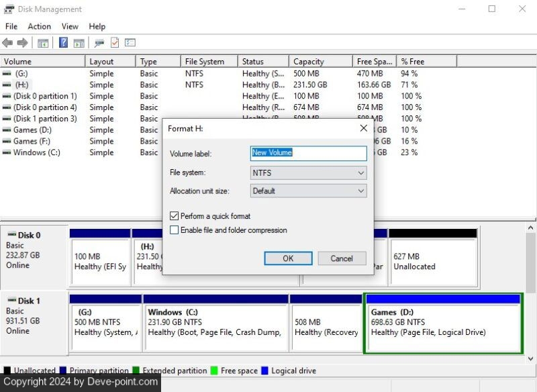Click the Show/Hide Console Tree toolbar icon
Screen dimensions: 537x392
tap(43, 43)
